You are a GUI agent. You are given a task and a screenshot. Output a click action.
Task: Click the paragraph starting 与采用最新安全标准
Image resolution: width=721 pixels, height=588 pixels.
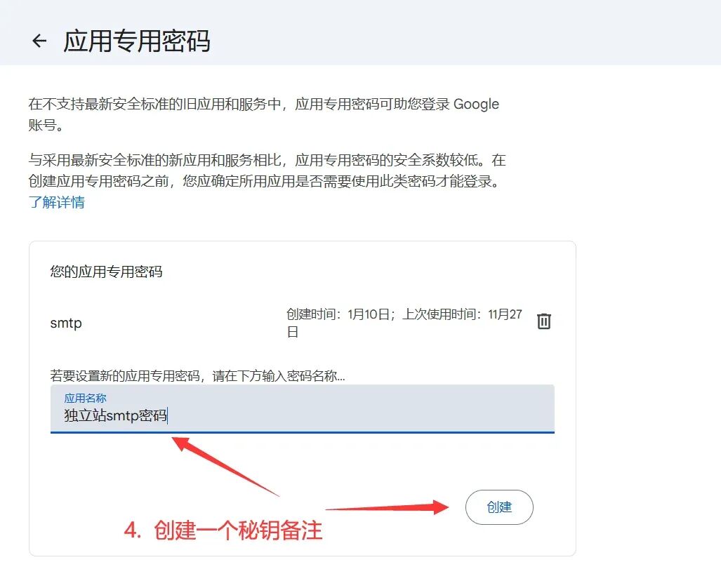coord(267,171)
